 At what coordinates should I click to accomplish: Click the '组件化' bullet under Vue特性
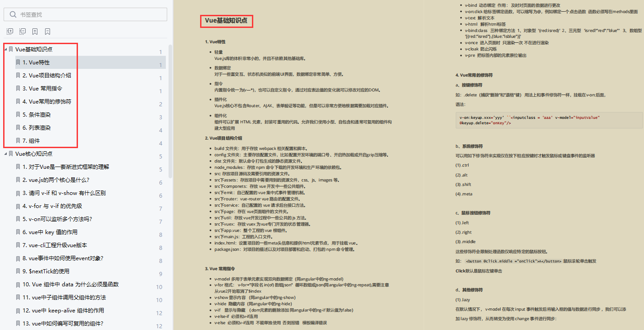220,116
